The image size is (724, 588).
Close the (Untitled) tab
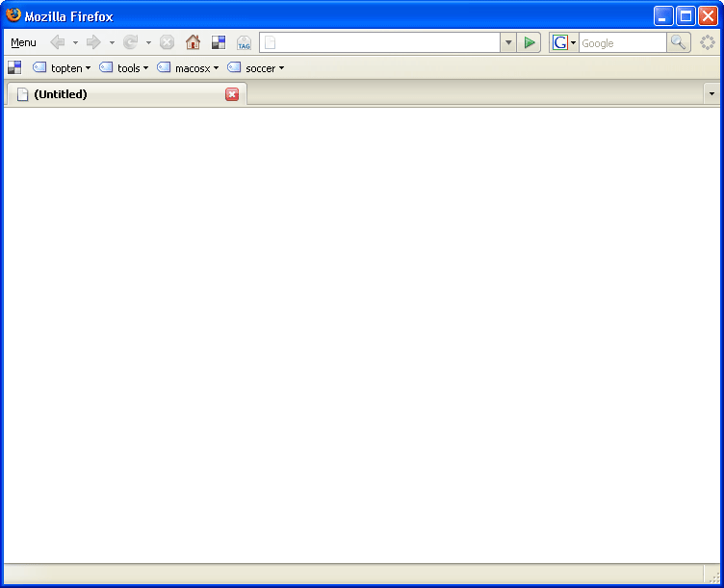tap(232, 94)
